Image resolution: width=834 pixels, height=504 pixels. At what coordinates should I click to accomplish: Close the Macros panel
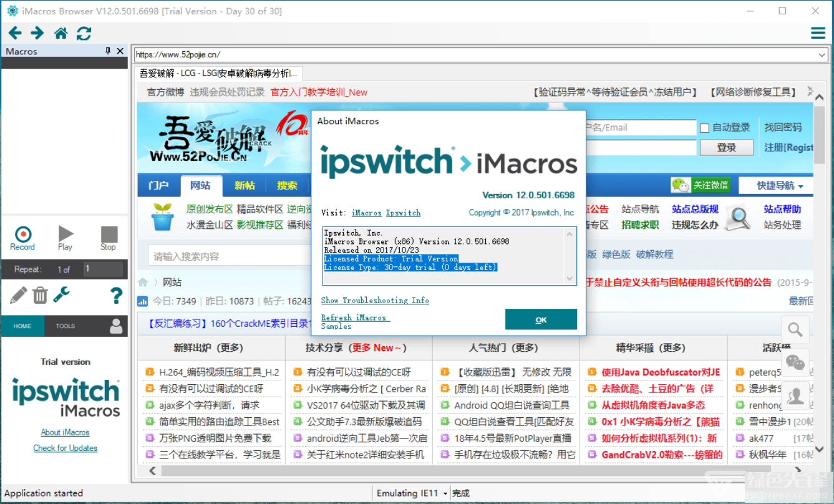pyautogui.click(x=120, y=51)
